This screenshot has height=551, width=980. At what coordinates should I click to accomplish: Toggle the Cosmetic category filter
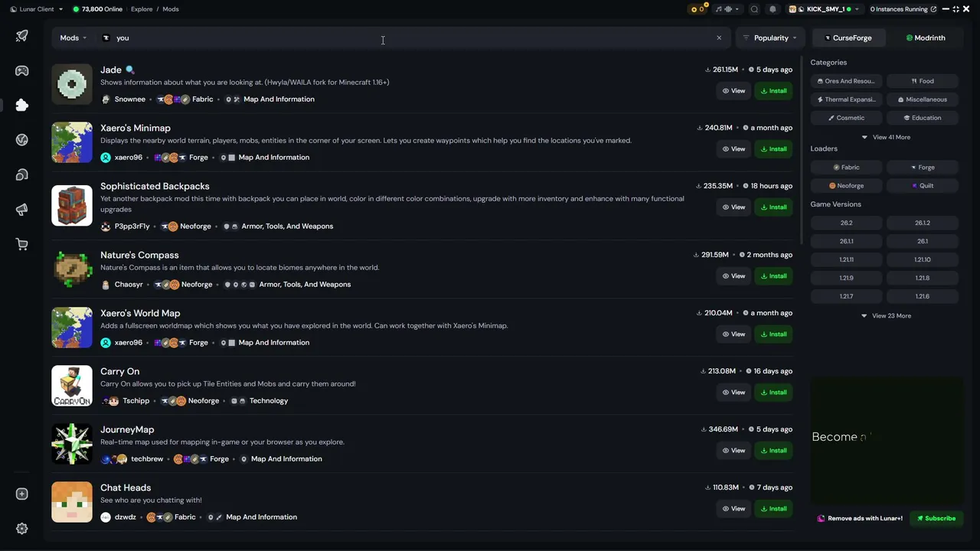847,118
